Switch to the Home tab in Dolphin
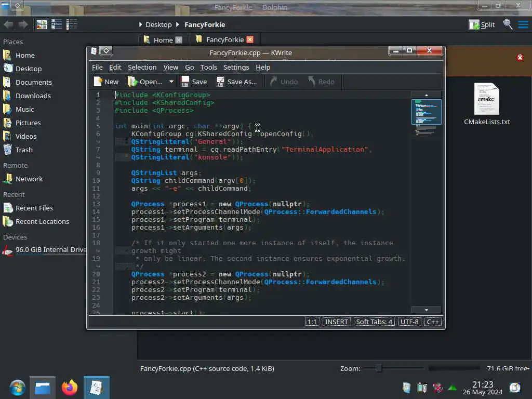The image size is (532, 399). pos(163,40)
